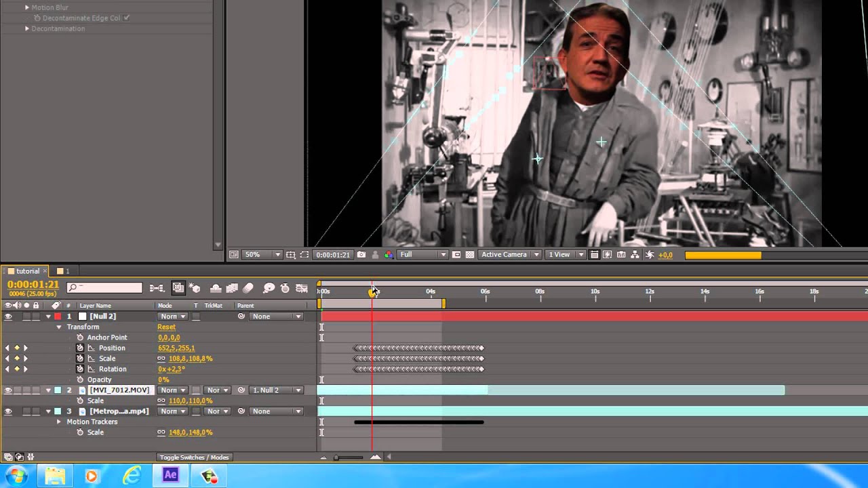Viewport: 868px width, 488px height.
Task: Click the Comp Flowchart icon
Action: (635, 255)
